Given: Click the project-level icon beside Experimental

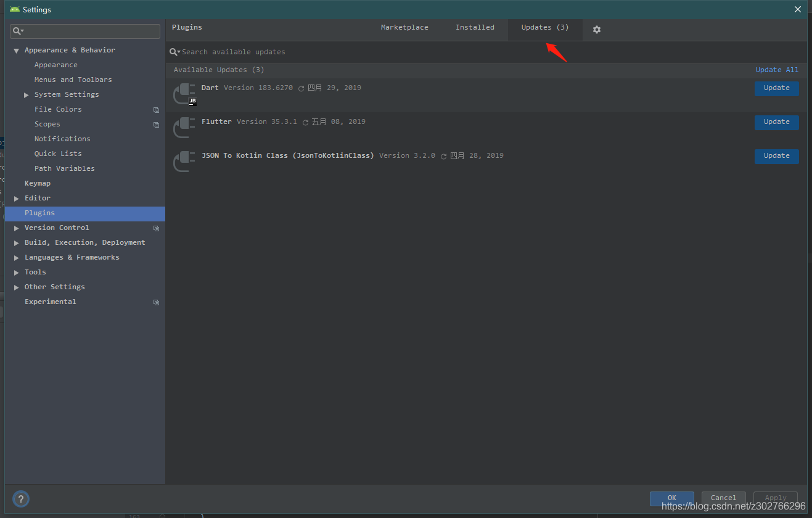Looking at the screenshot, I should 156,302.
